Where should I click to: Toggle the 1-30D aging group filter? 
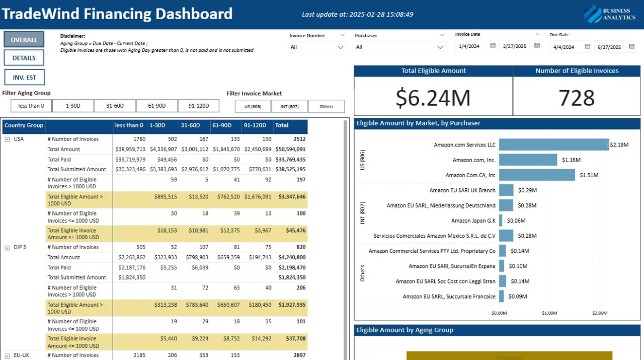pyautogui.click(x=73, y=106)
